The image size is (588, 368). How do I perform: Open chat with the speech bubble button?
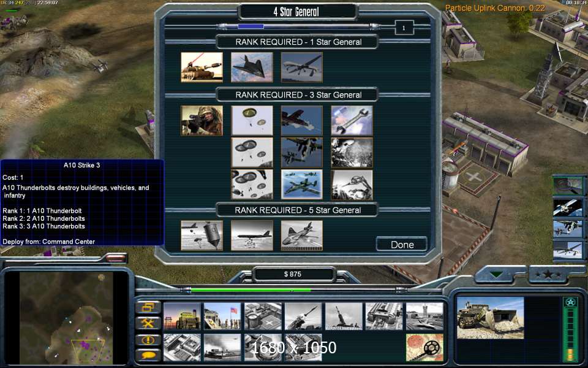(x=148, y=355)
